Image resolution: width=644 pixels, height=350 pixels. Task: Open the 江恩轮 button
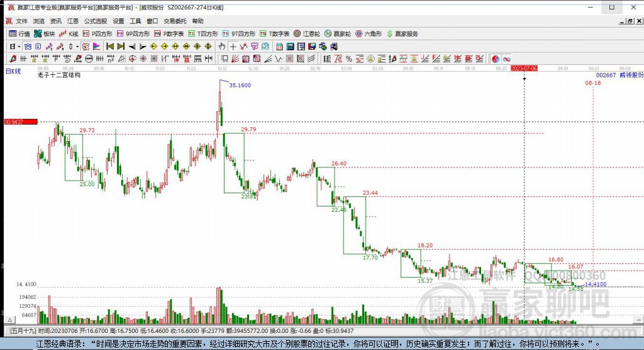[307, 34]
